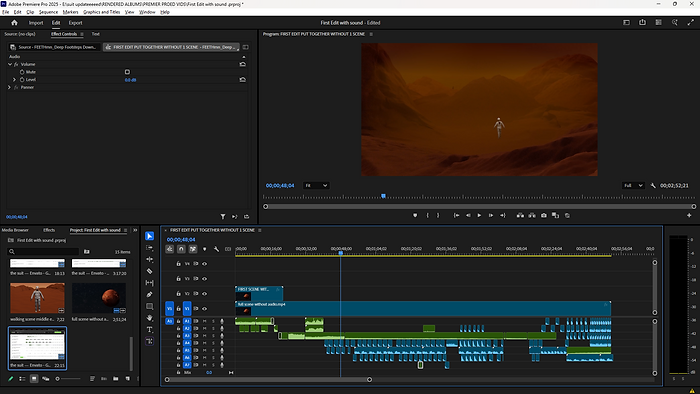This screenshot has height=394, width=700.
Task: Step forward one frame in Program monitor
Action: (x=491, y=216)
